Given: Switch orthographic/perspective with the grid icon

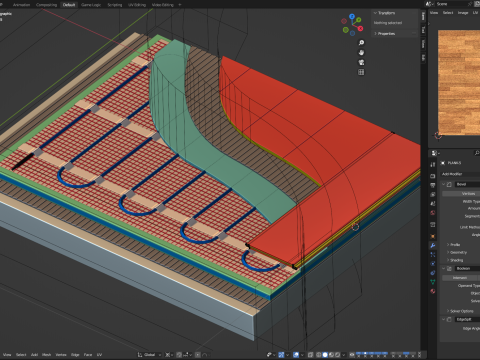Looking at the screenshot, I should [x=361, y=72].
